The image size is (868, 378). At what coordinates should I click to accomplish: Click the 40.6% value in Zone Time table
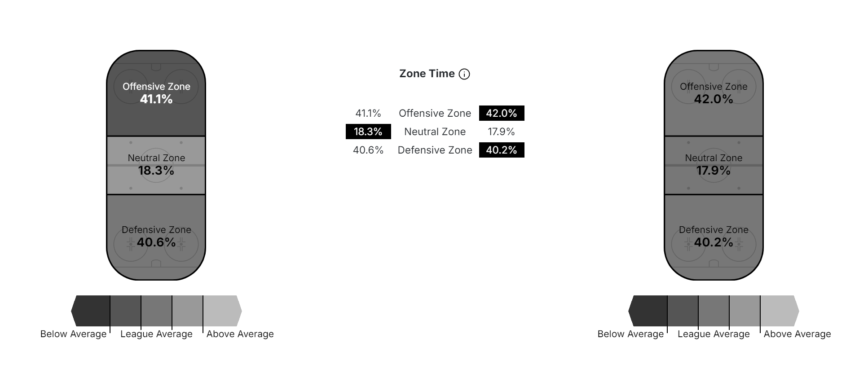(368, 150)
